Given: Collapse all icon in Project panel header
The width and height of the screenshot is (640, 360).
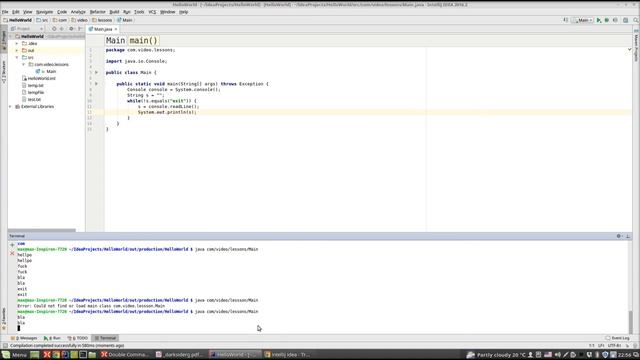Looking at the screenshot, I should point(62,29).
